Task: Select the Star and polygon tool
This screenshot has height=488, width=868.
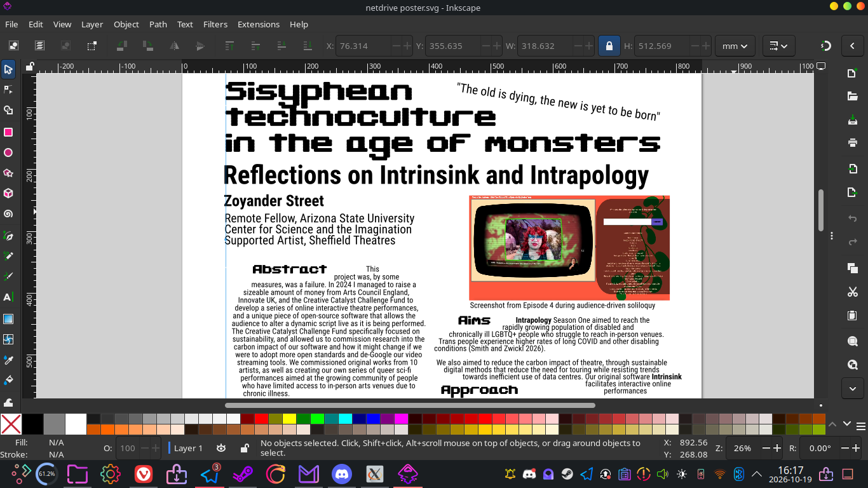Action: pos(8,173)
